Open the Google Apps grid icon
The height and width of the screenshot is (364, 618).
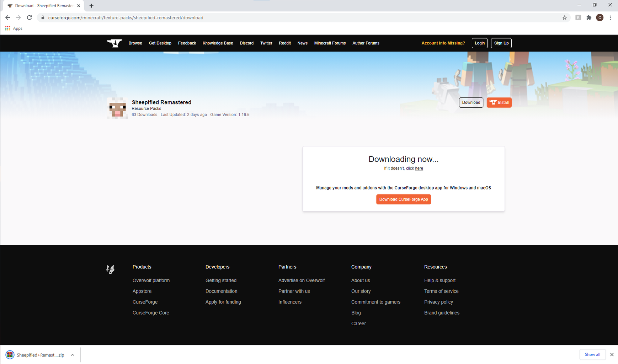[x=7, y=28]
